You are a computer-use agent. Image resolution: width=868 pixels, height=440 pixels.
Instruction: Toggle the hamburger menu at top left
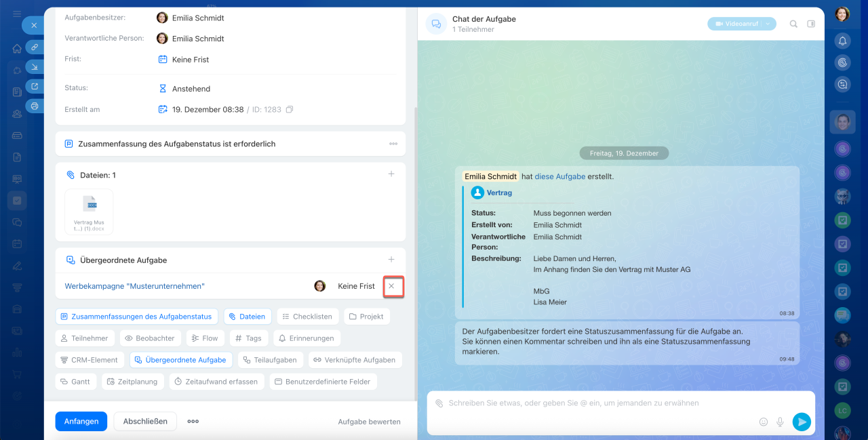pos(17,14)
